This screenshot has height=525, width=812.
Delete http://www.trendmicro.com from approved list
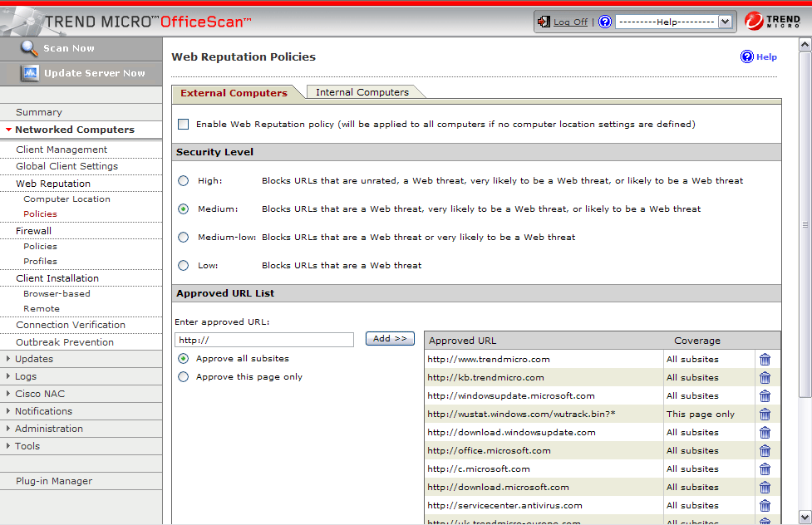[765, 360]
